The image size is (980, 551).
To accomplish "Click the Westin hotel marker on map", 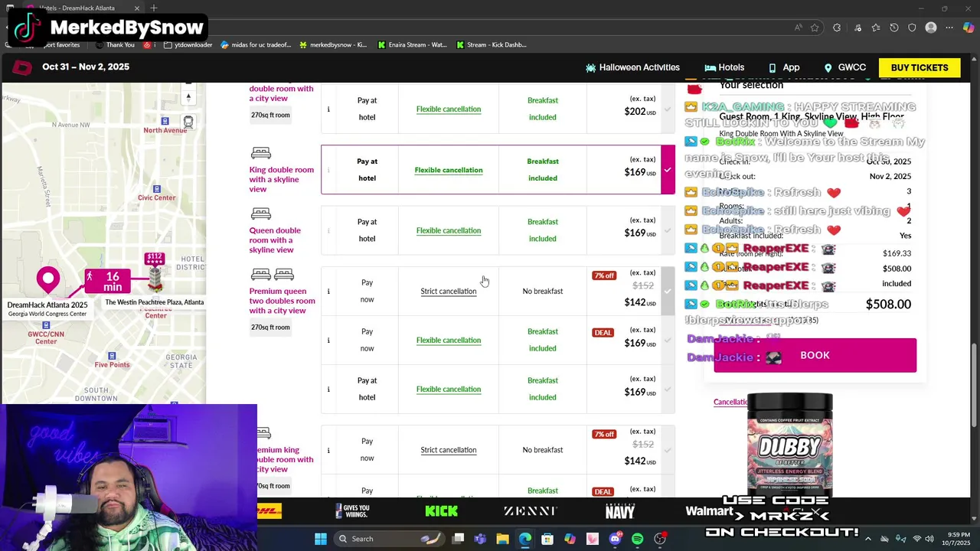I will click(155, 273).
